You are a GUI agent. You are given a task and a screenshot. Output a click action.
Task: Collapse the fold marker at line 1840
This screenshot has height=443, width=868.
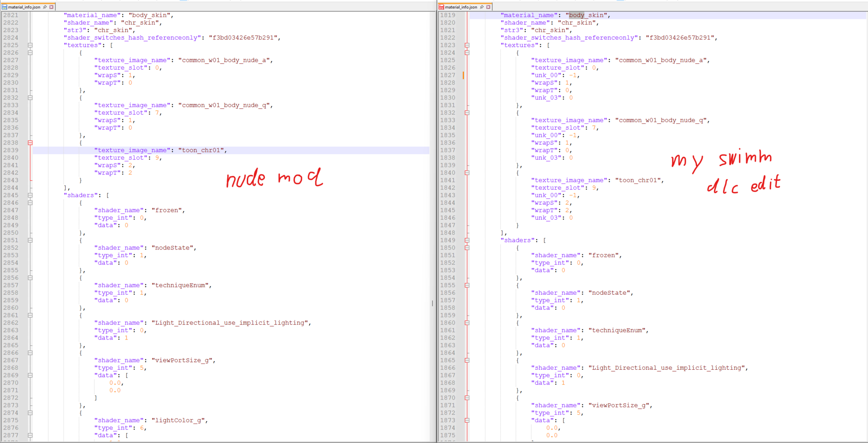click(x=467, y=173)
